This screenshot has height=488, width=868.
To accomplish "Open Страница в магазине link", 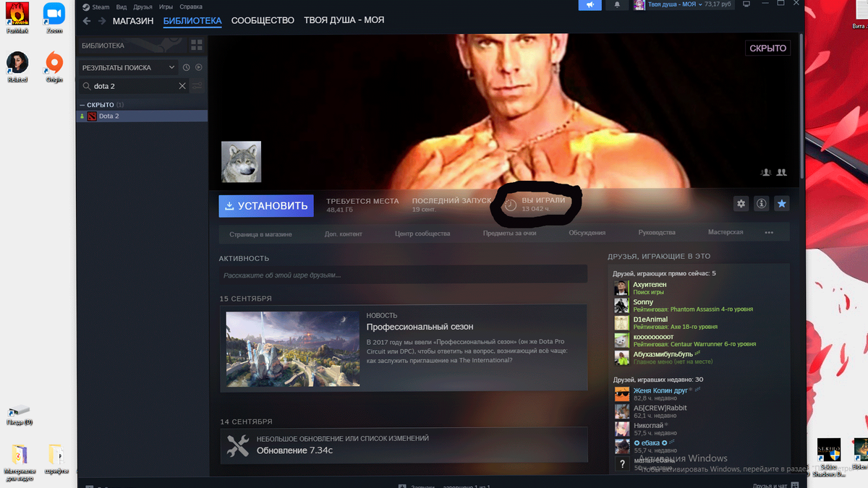I will (x=260, y=234).
